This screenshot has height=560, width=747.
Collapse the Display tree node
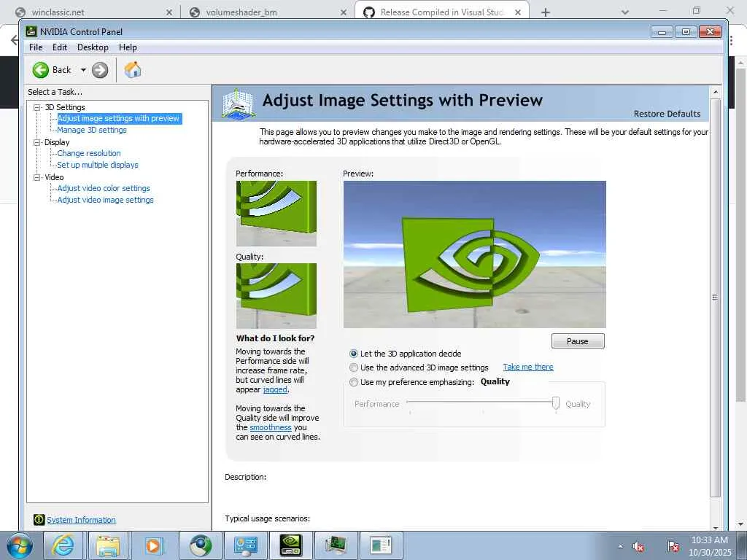[x=36, y=142]
